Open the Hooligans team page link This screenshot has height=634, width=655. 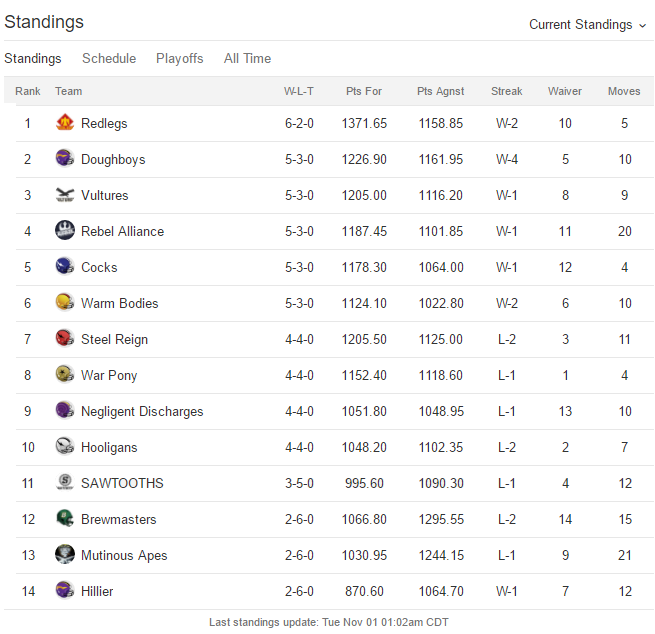click(x=109, y=447)
